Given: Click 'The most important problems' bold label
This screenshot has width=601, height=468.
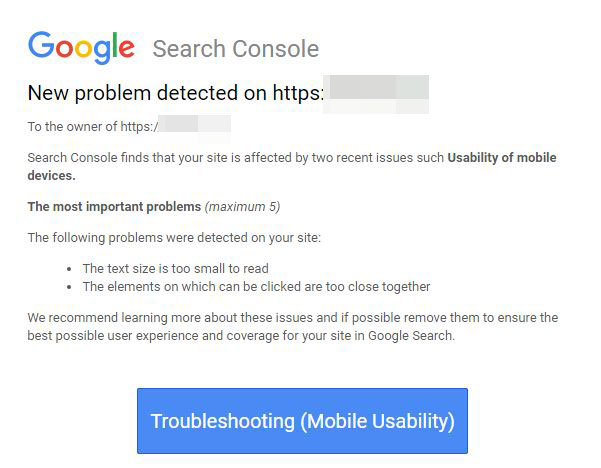Looking at the screenshot, I should [x=113, y=207].
